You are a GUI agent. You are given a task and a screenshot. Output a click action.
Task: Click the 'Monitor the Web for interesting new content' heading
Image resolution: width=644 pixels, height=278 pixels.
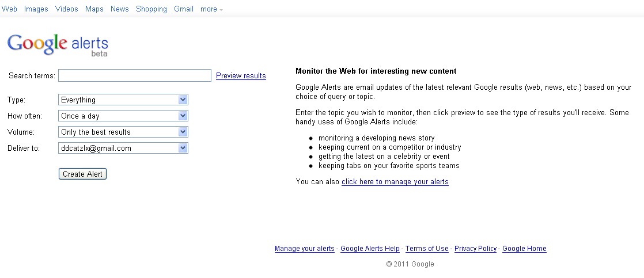(x=376, y=71)
